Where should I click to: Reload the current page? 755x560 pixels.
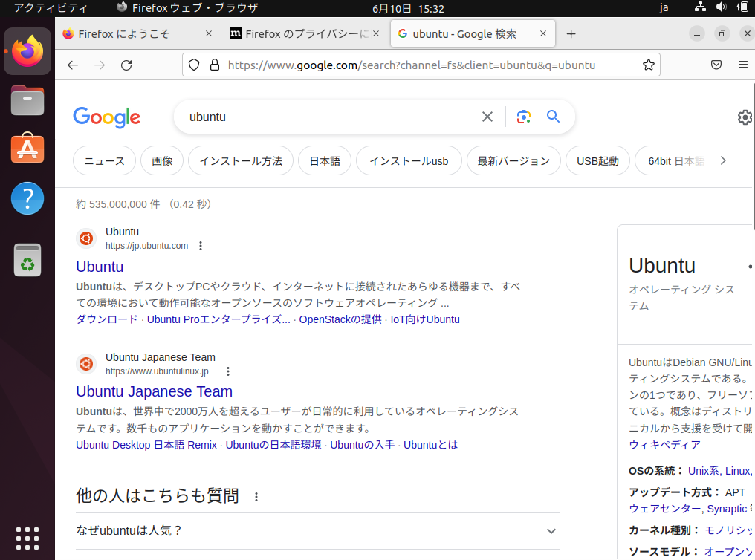(x=126, y=65)
